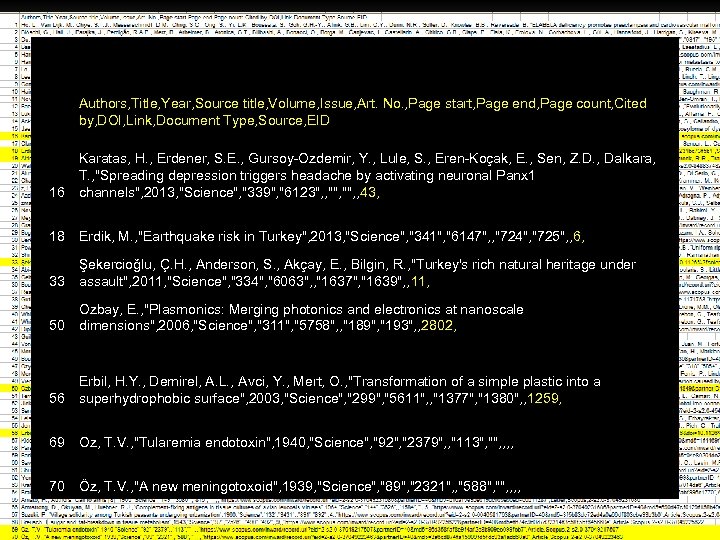Click the 'Earthquake risk in Turkey' title
Screen dimensions: 720x540
tap(222, 236)
